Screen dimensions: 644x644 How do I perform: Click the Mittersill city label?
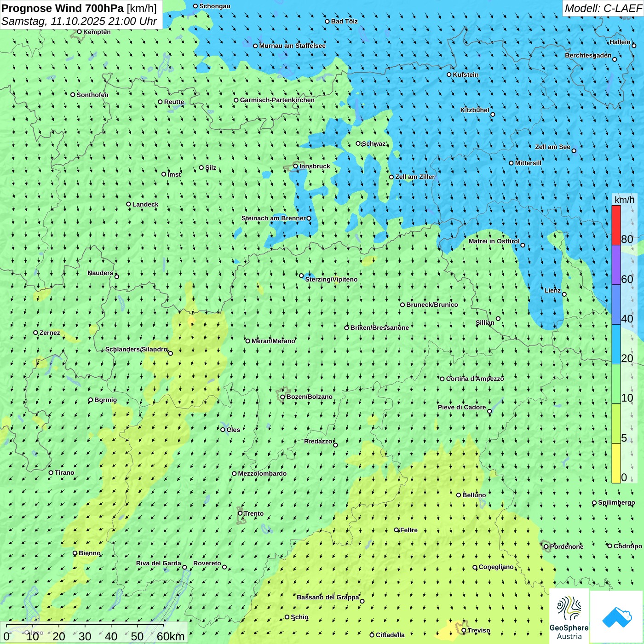coord(528,163)
